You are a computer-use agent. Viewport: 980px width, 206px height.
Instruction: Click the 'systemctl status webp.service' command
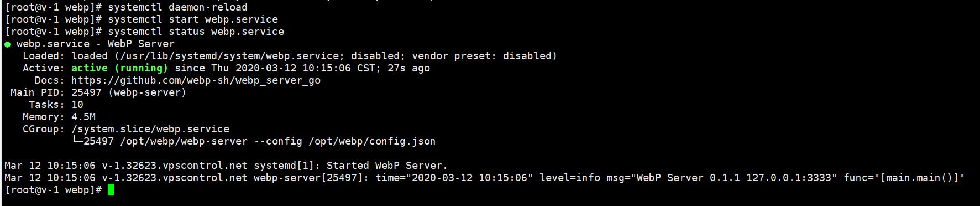click(196, 32)
